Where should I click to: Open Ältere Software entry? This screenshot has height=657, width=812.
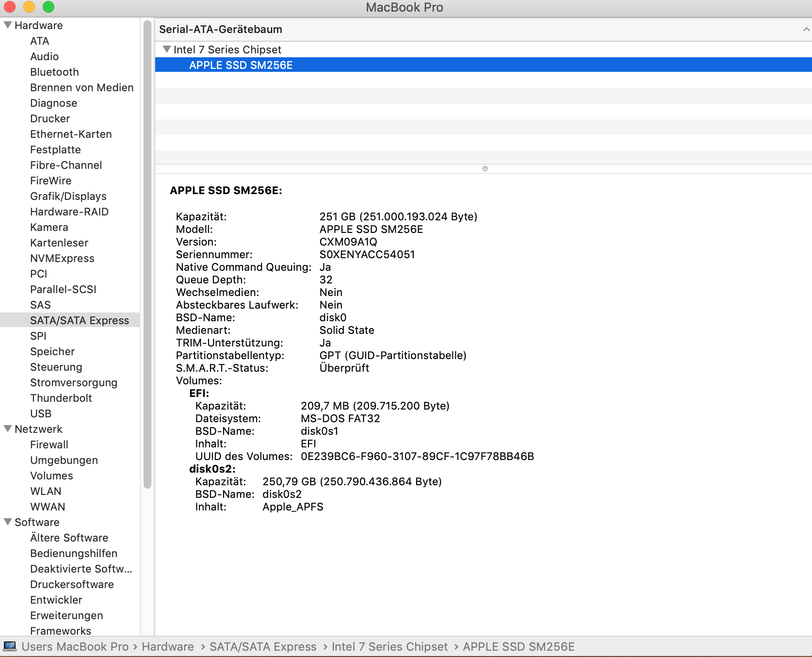pos(69,538)
